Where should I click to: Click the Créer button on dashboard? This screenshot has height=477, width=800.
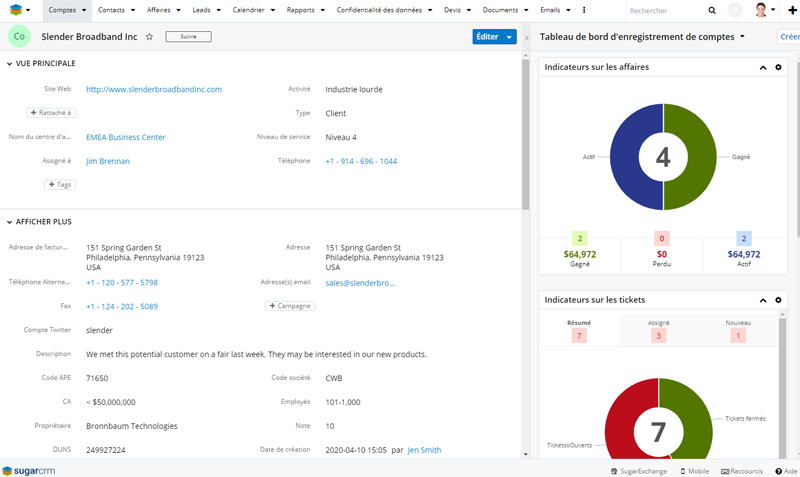789,37
